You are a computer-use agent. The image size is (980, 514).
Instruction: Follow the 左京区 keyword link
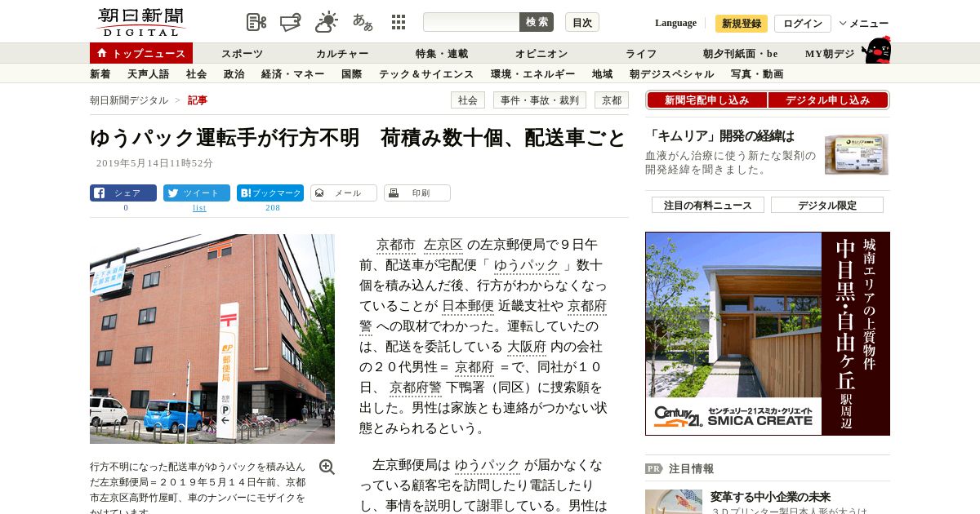pos(443,245)
